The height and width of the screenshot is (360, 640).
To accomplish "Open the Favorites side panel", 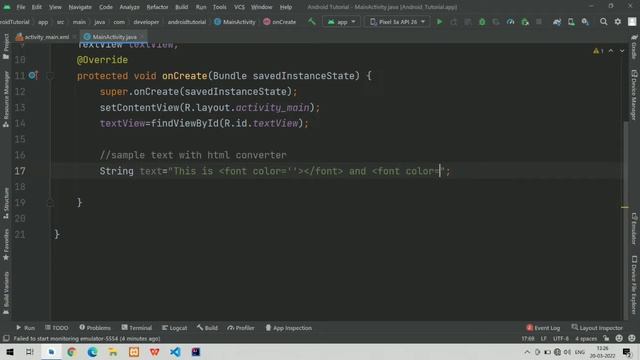I will point(6,244).
